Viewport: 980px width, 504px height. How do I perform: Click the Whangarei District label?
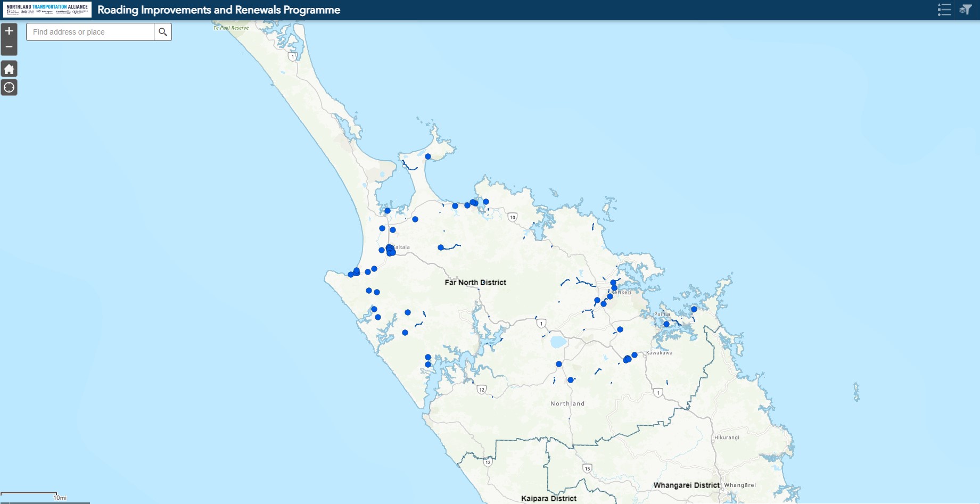[686, 485]
